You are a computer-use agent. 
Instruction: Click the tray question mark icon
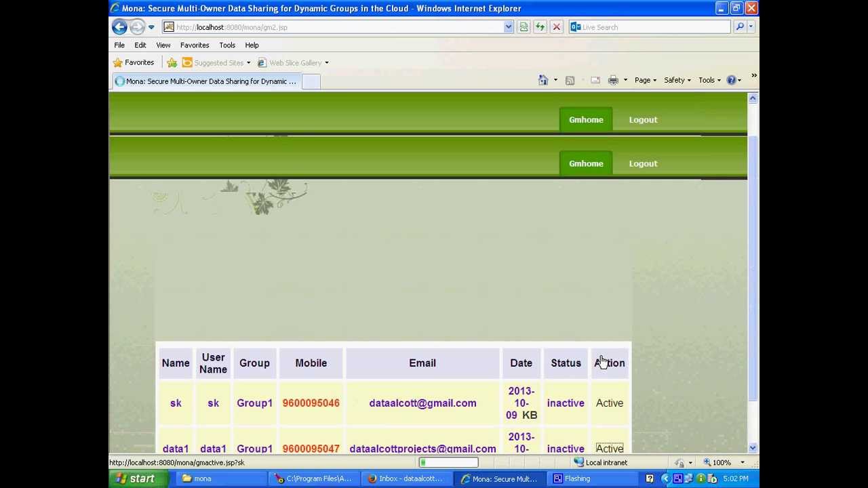pos(649,479)
